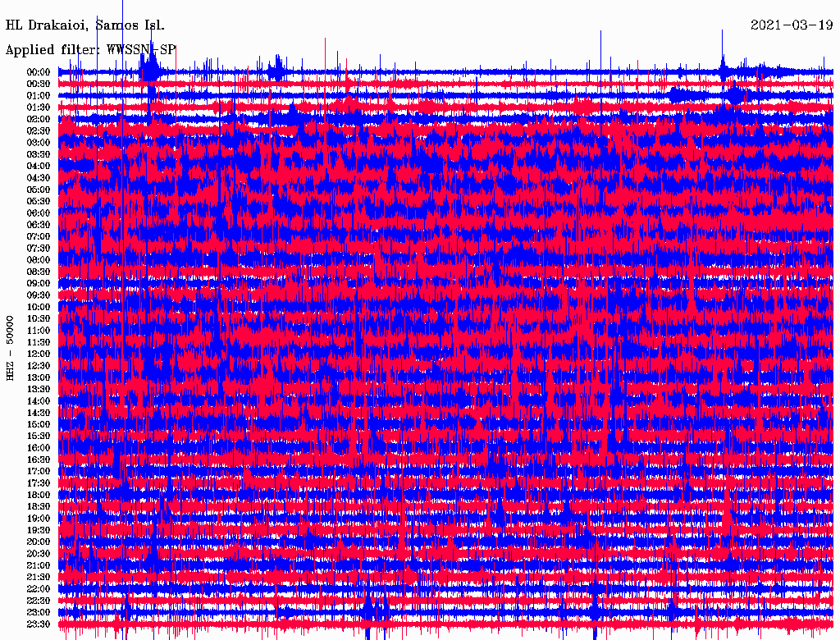This screenshot has height=640, width=840.
Task: Select the 11:30 time label
Action: (39, 342)
